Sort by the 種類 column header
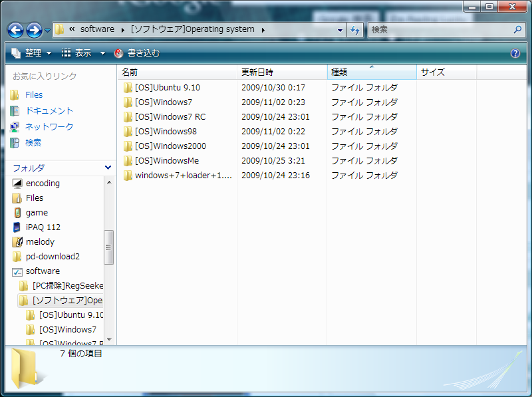This screenshot has height=397, width=532. [x=372, y=72]
